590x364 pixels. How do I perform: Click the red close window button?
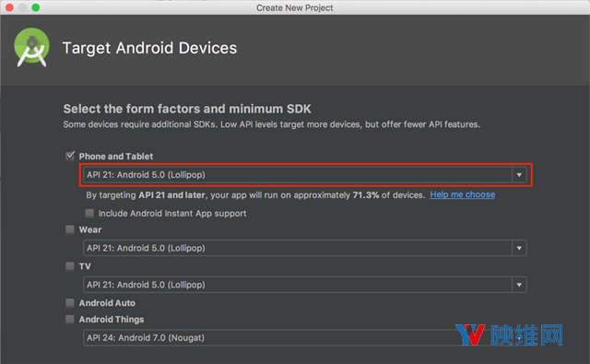click(9, 7)
